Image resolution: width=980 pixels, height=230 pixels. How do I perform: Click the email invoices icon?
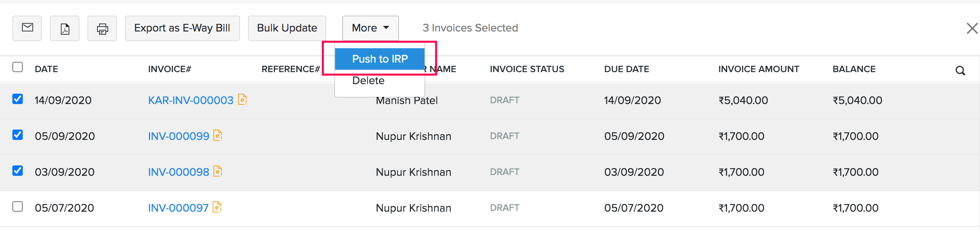[x=27, y=28]
